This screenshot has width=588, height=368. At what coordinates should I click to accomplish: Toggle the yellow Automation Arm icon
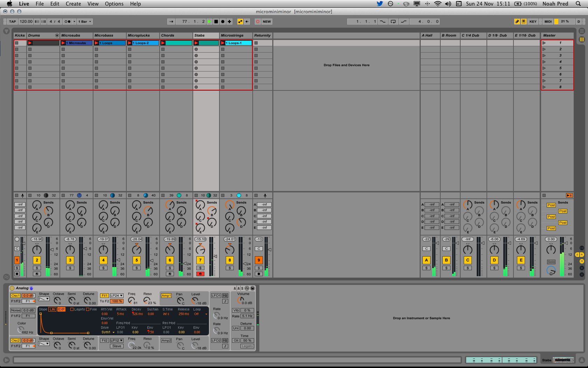click(240, 21)
